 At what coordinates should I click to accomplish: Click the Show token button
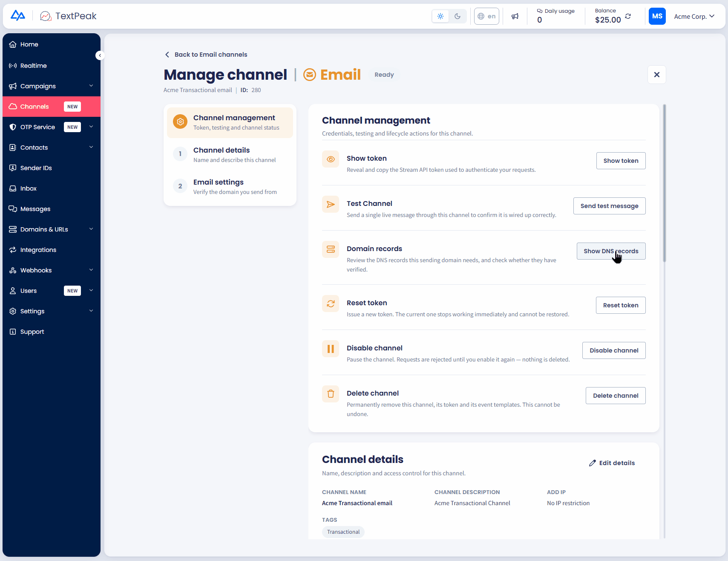pos(621,161)
